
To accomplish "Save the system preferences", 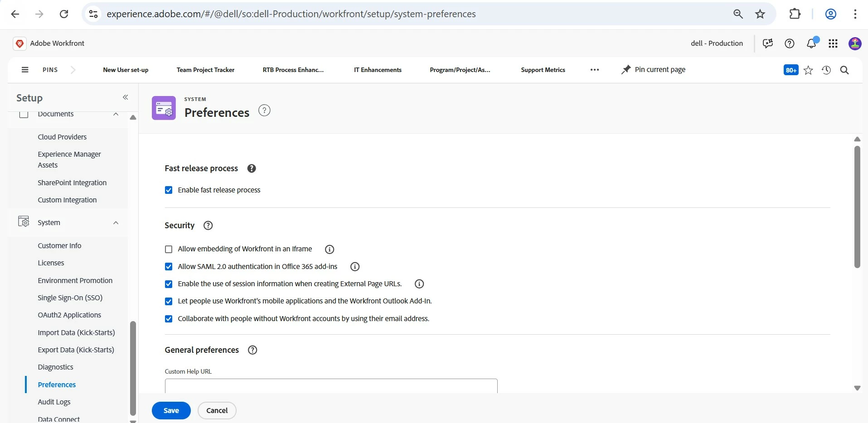I will pos(171,411).
